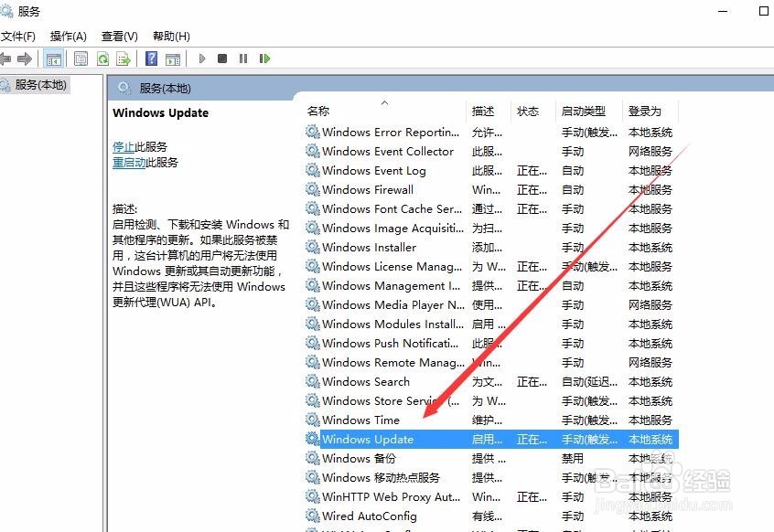Select Windows Modules Installer row
The image size is (774, 532).
[491, 324]
